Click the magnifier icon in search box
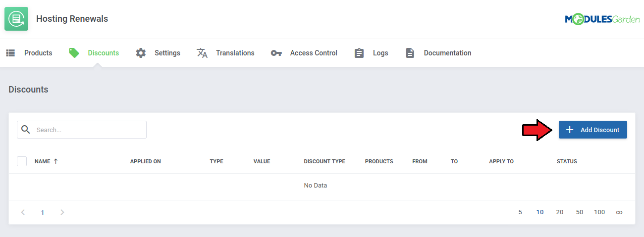Image resolution: width=644 pixels, height=237 pixels. (26, 130)
